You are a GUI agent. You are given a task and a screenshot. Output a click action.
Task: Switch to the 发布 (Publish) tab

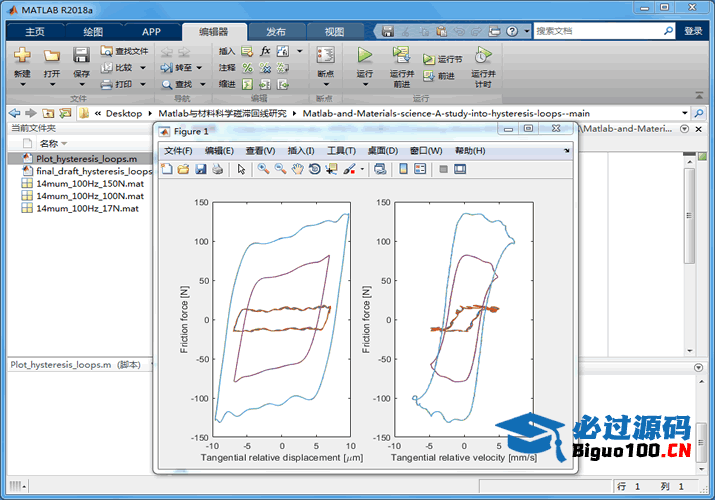275,31
